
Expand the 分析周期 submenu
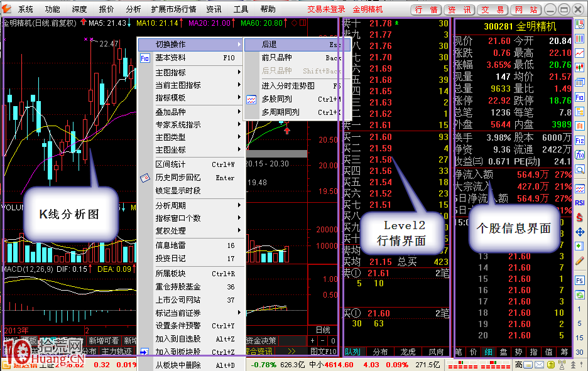point(191,206)
